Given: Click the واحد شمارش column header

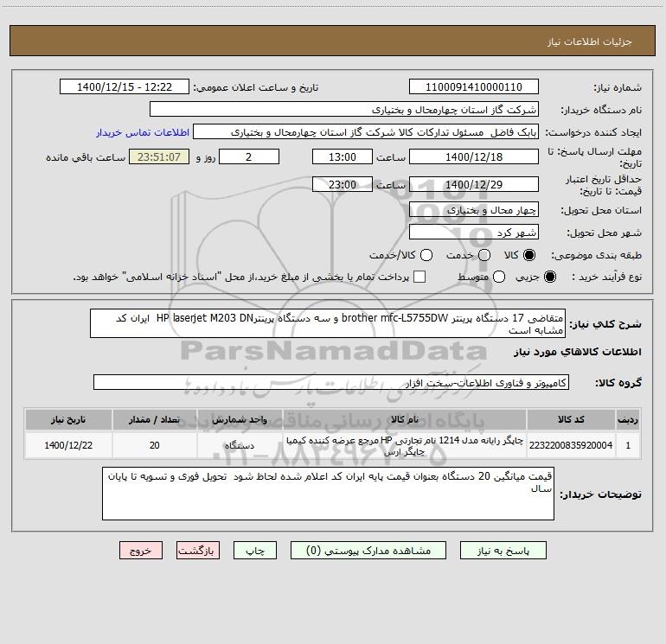Looking at the screenshot, I should pyautogui.click(x=240, y=419).
